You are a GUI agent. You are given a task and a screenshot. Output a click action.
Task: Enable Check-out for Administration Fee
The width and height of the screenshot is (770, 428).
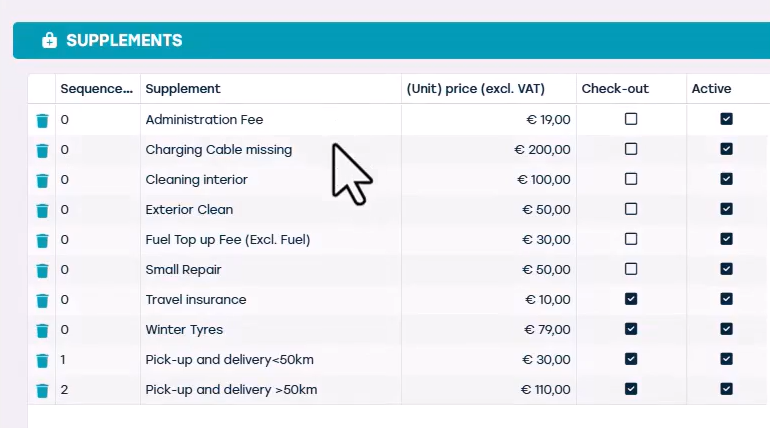point(631,119)
